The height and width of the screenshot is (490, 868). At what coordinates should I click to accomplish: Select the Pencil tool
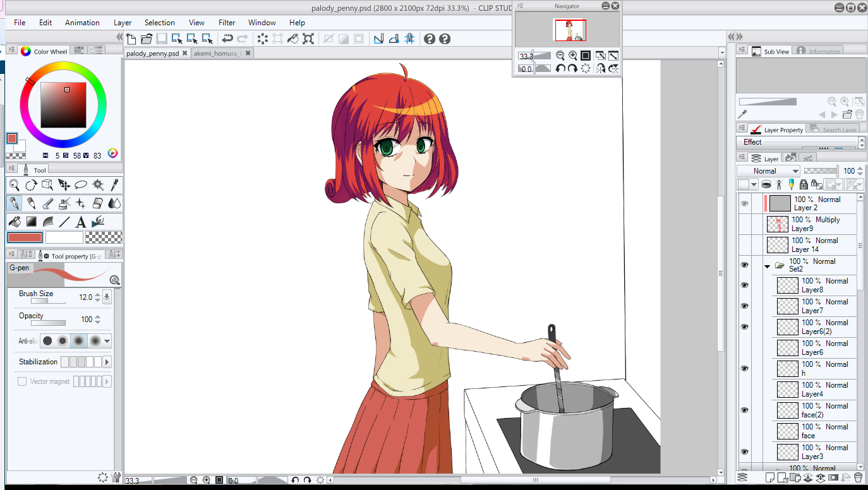(31, 203)
